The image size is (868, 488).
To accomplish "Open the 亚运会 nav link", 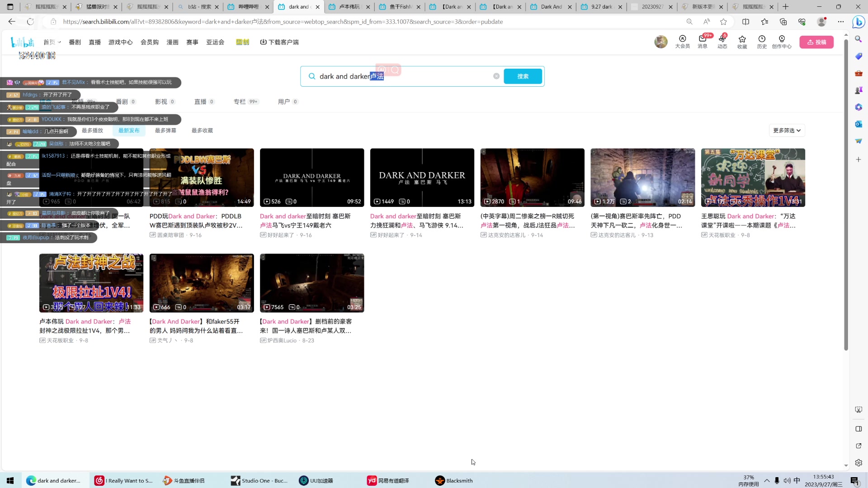I will (x=215, y=42).
